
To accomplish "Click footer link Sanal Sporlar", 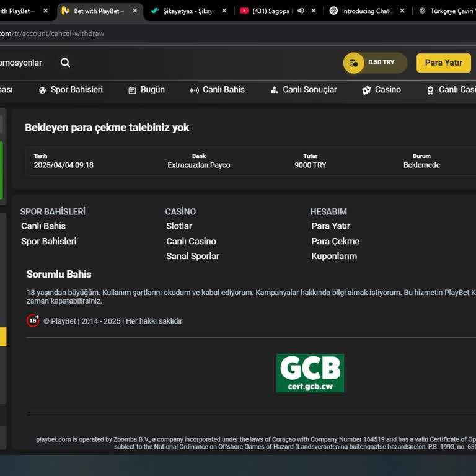I will tap(193, 256).
